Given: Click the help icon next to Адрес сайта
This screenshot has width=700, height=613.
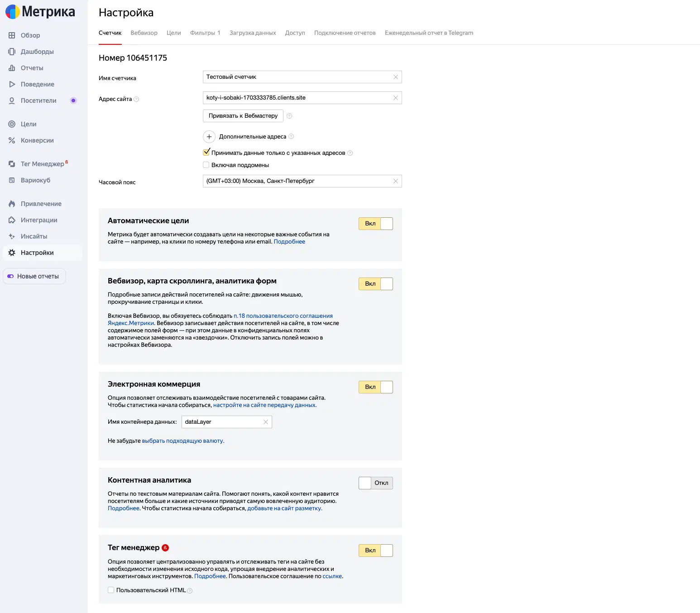Looking at the screenshot, I should pyautogui.click(x=136, y=99).
